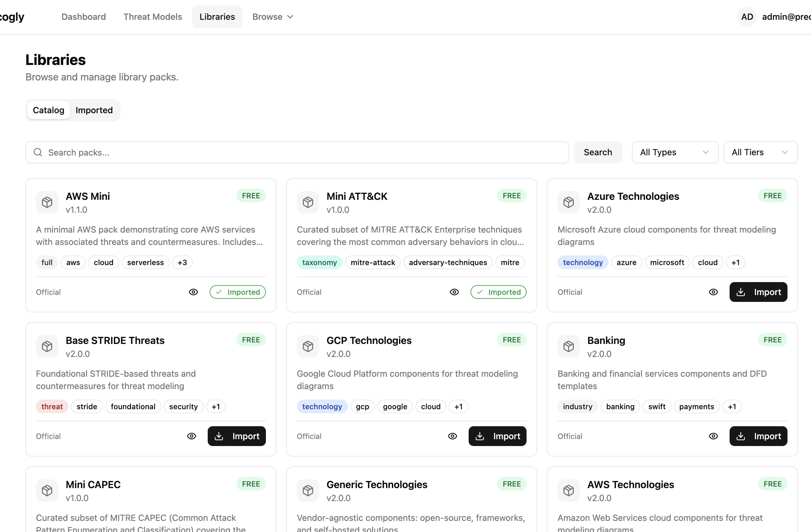Preview the Base STRIDE Threats pack via eye icon

pyautogui.click(x=191, y=436)
